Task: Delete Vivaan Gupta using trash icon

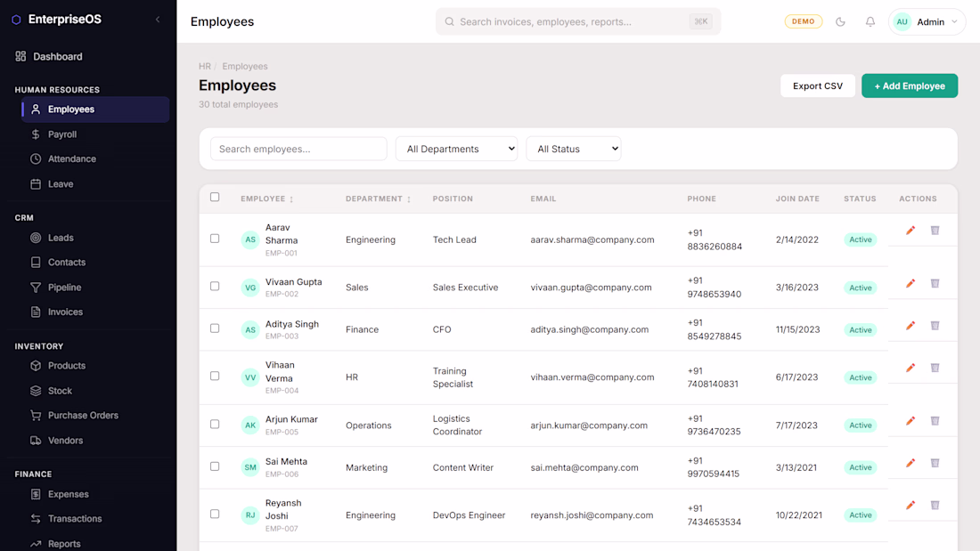Action: coord(935,284)
